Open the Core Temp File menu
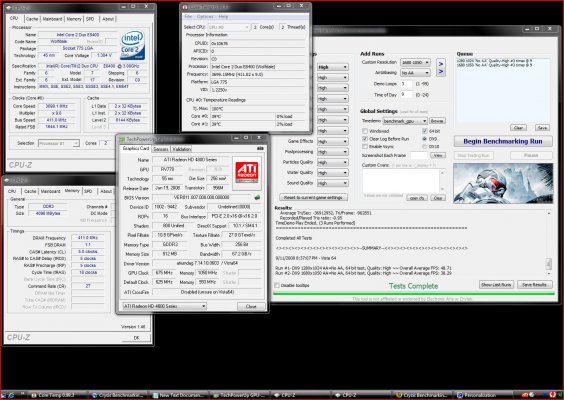Image resolution: width=564 pixels, height=400 pixels. (x=188, y=17)
